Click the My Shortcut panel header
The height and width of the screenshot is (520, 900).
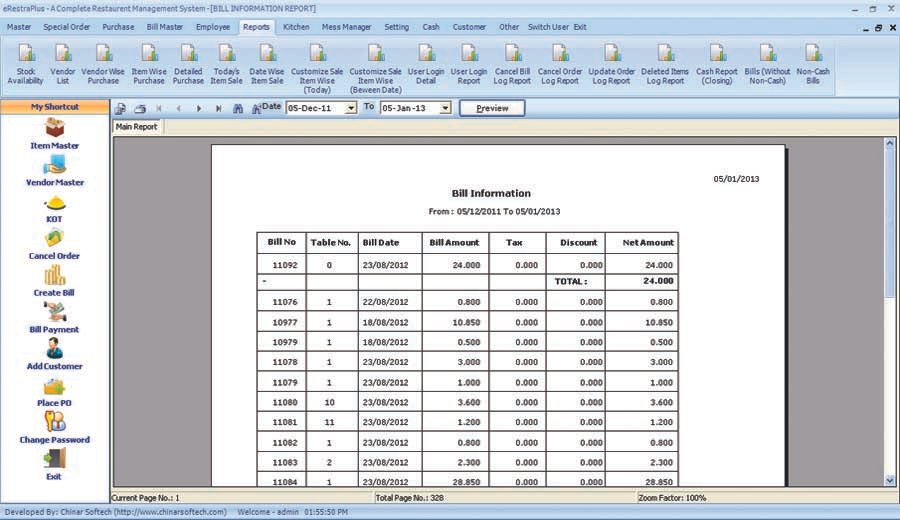click(x=55, y=107)
